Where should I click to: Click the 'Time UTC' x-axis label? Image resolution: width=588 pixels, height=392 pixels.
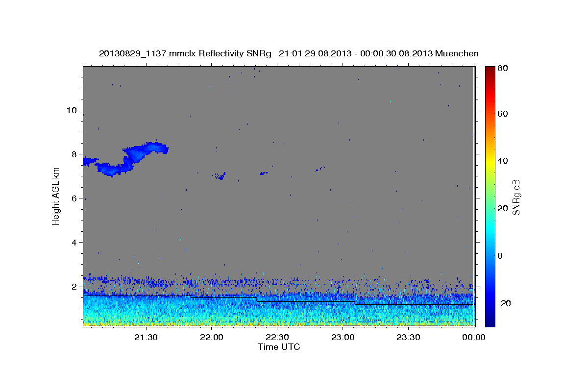click(279, 347)
